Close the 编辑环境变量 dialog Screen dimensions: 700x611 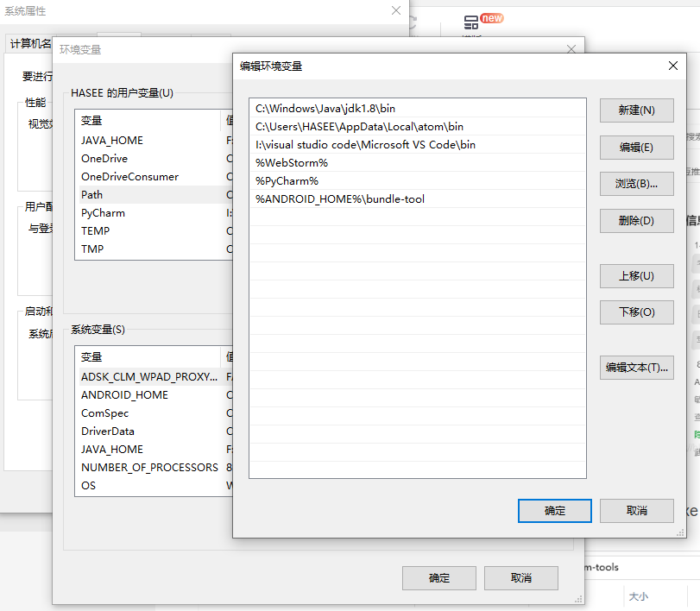coord(673,66)
